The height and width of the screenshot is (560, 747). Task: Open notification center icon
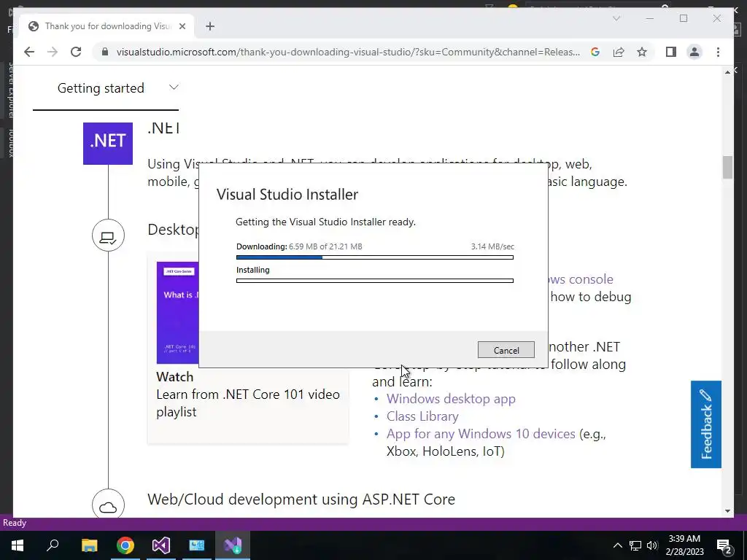(x=724, y=545)
